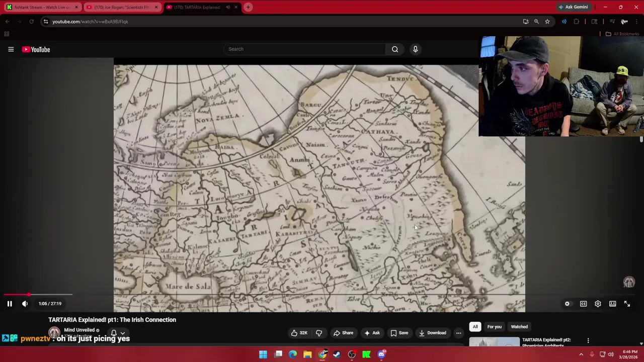Open more actions ellipsis menu

pos(458,333)
